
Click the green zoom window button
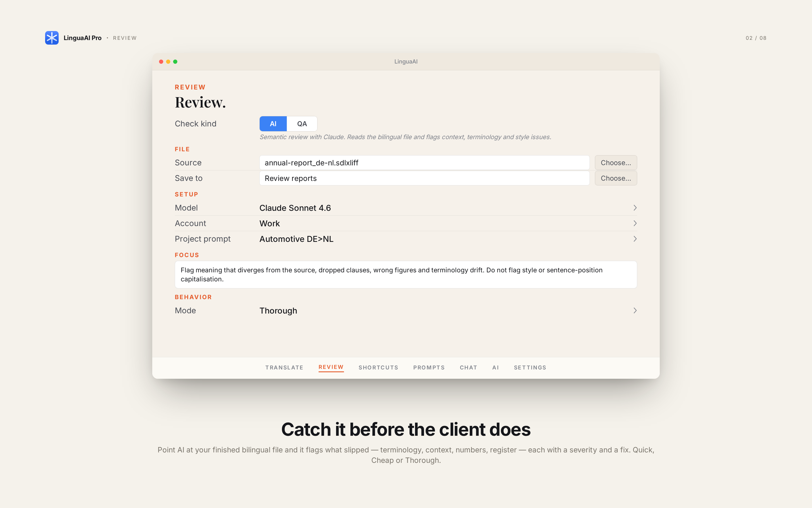pos(175,62)
